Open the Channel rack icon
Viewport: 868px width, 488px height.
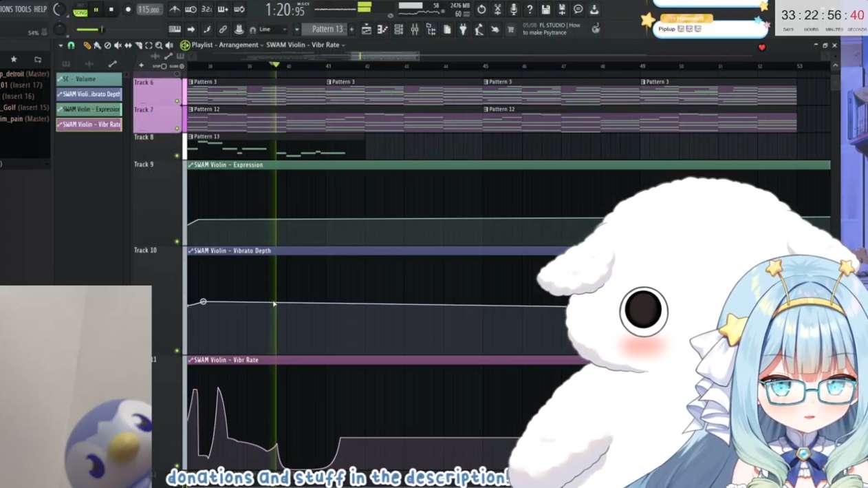coord(398,30)
